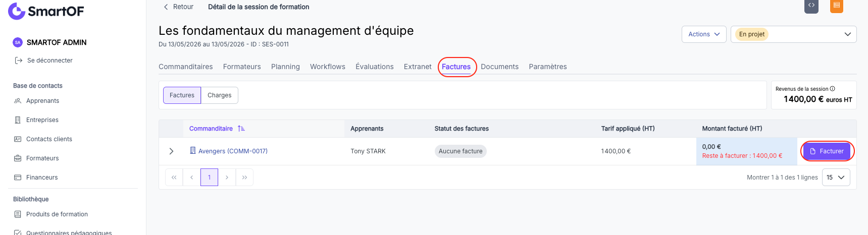Image resolution: width=868 pixels, height=235 pixels.
Task: Open Formateurs in the sidebar
Action: 42,158
